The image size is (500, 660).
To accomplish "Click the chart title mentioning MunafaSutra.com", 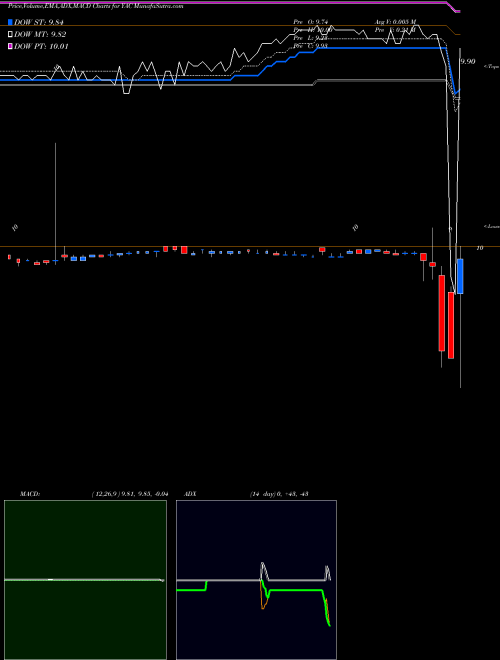I will pyautogui.click(x=96, y=6).
